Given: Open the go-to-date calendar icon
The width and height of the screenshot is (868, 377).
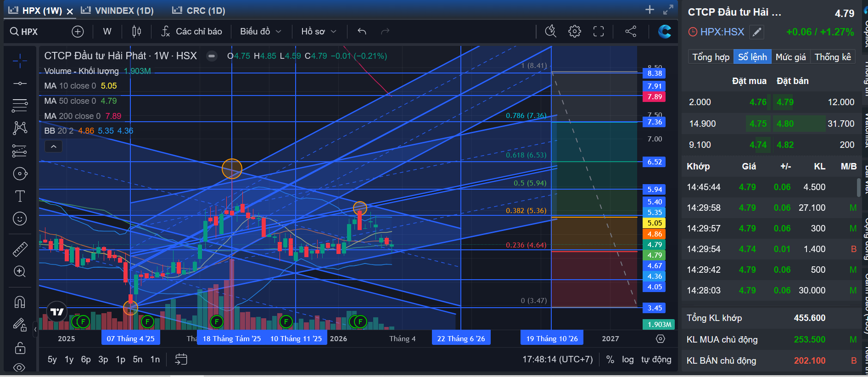Looking at the screenshot, I should pyautogui.click(x=181, y=359).
